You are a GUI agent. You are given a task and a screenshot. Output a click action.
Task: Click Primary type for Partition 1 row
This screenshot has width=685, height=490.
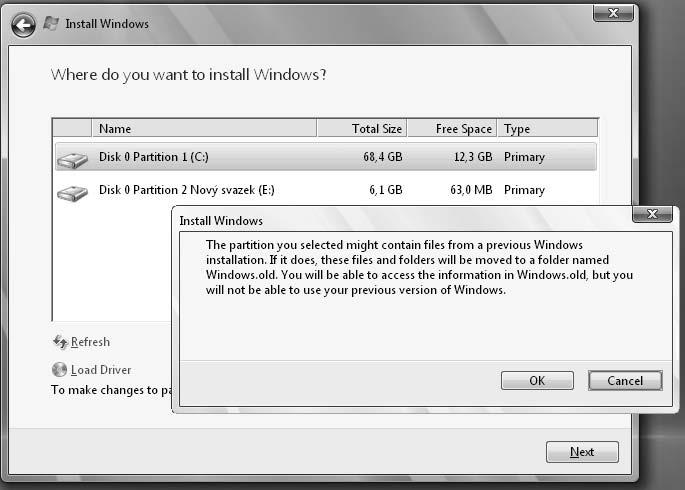524,157
